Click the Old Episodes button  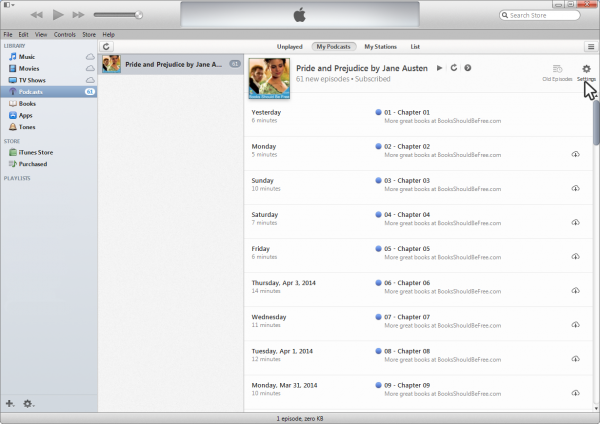[557, 73]
